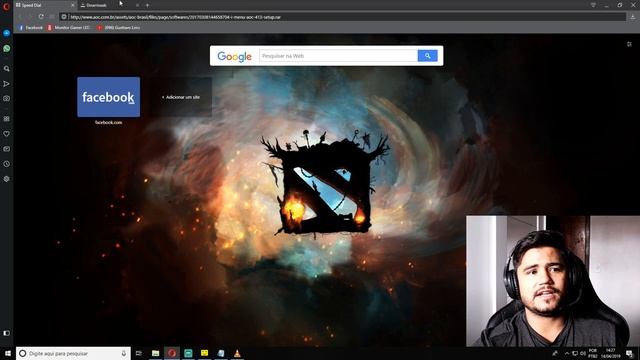640x360 pixels.
Task: Focus the address bar URL field
Action: (x=343, y=17)
